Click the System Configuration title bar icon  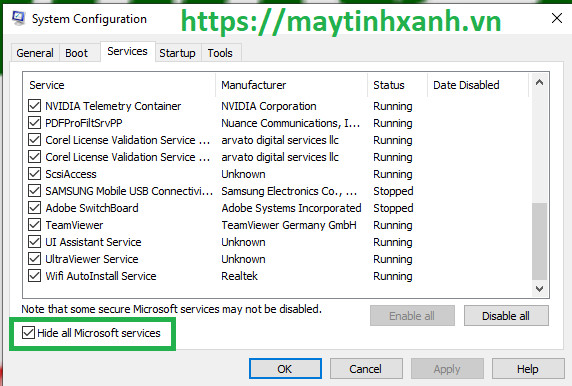[19, 18]
